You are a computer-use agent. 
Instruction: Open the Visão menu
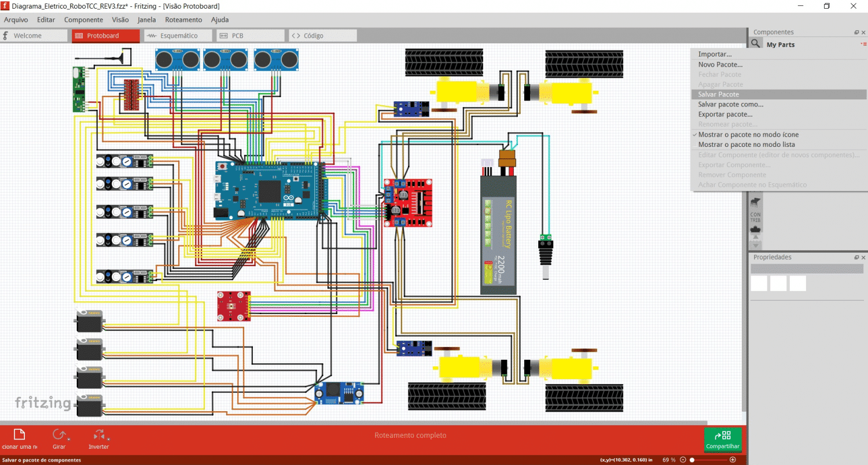120,20
